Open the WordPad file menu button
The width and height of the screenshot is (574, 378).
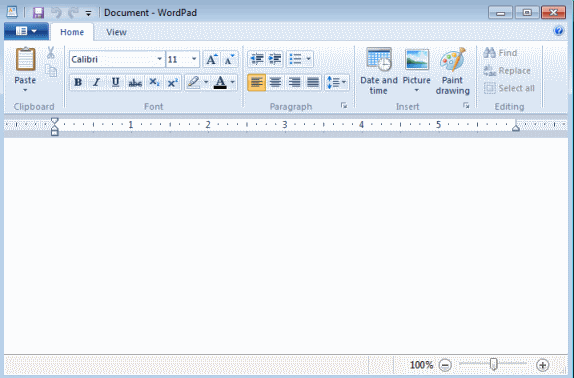pyautogui.click(x=26, y=31)
